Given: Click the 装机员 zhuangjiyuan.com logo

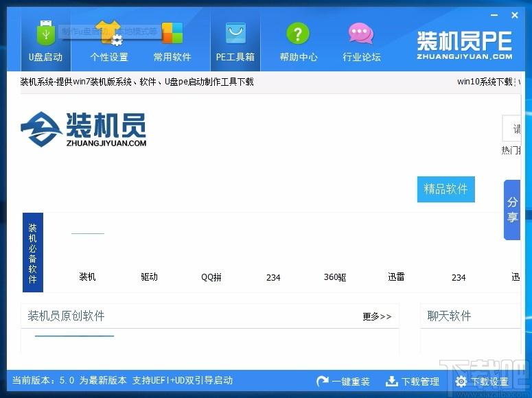Looking at the screenshot, I should coord(84,128).
